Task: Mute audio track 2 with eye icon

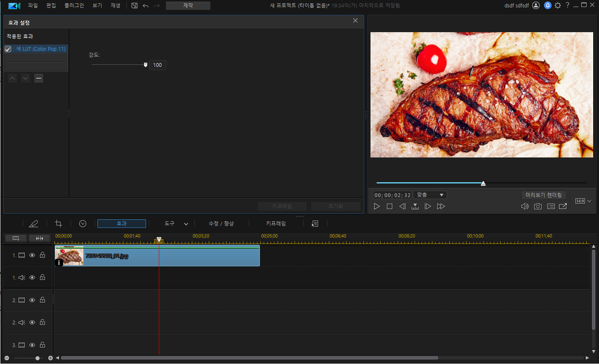Action: click(32, 322)
